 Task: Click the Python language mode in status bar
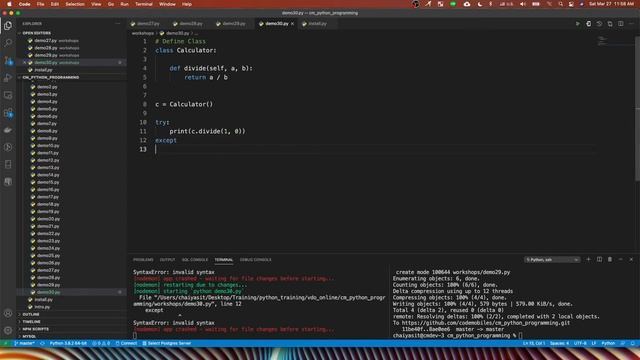pyautogui.click(x=608, y=343)
